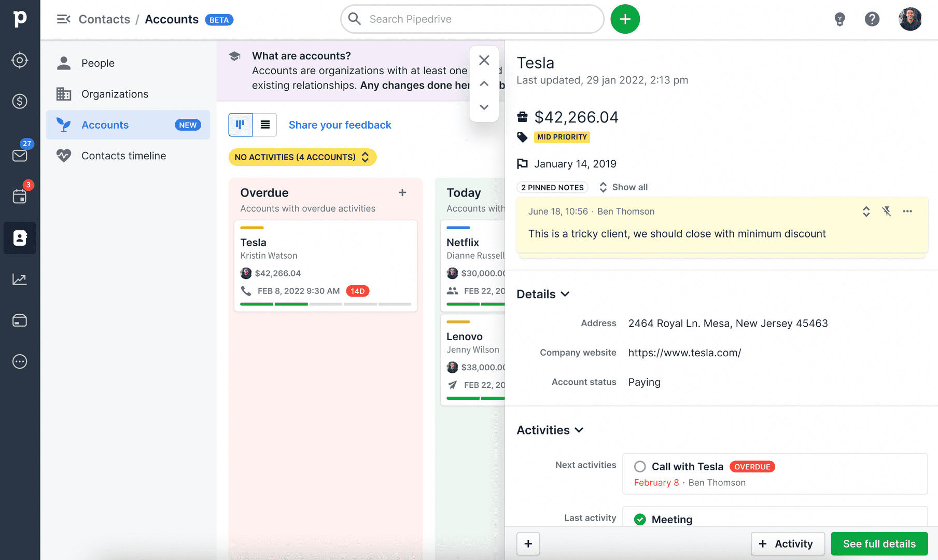Add account in Overdue column plus
938x560 pixels.
[402, 192]
